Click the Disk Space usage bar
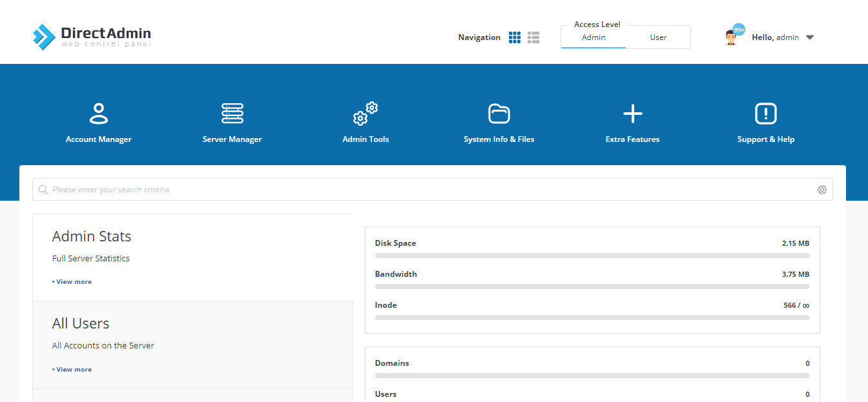Image resolution: width=868 pixels, height=402 pixels. [592, 256]
